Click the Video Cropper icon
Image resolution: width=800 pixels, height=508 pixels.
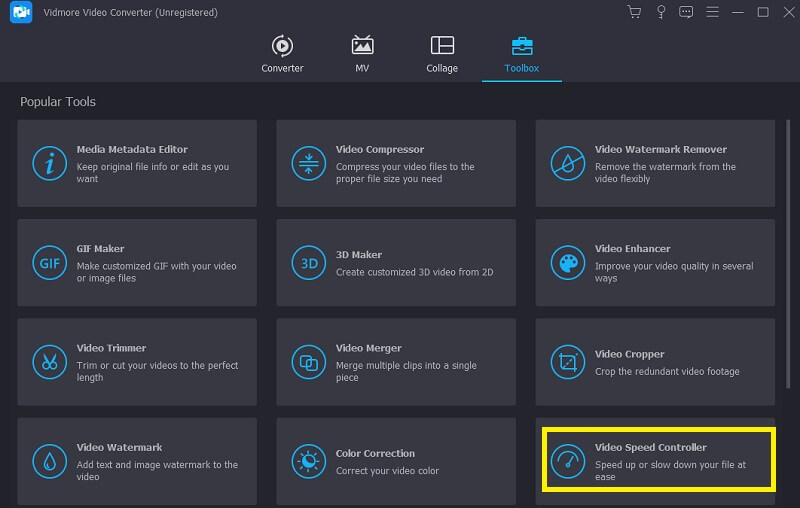coord(568,361)
